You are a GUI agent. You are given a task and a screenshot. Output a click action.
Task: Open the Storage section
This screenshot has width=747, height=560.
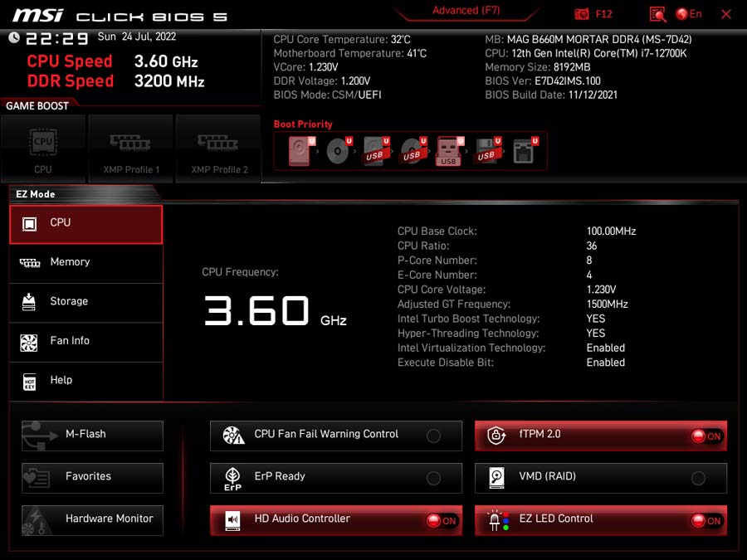[86, 303]
